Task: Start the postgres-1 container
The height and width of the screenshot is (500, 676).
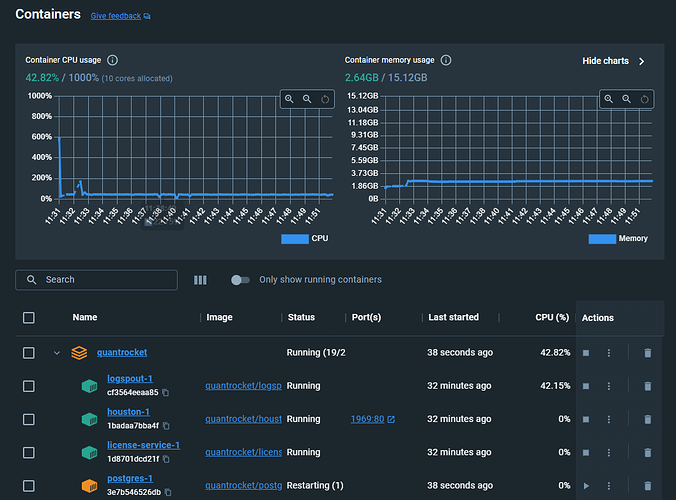Action: tap(586, 486)
